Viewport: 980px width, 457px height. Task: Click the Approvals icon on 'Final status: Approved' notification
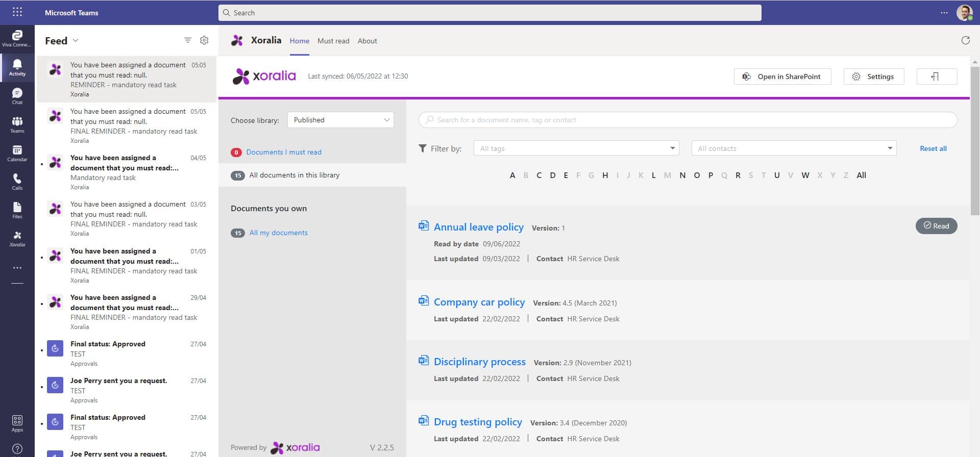(x=55, y=348)
